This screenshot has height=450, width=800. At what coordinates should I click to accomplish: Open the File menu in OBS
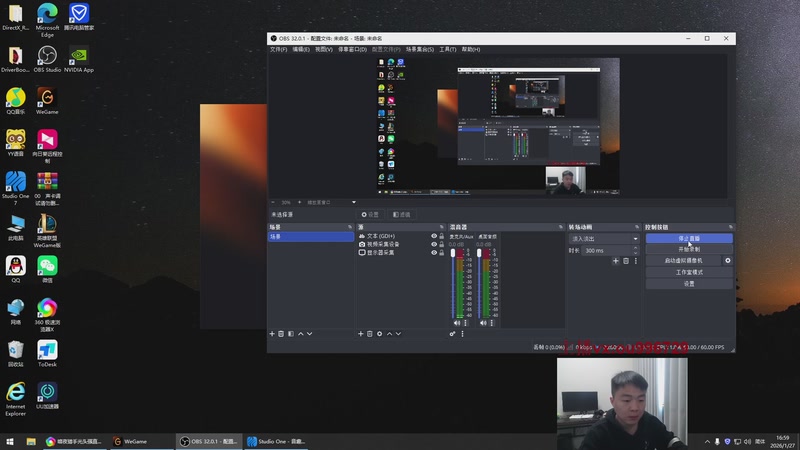(x=279, y=49)
